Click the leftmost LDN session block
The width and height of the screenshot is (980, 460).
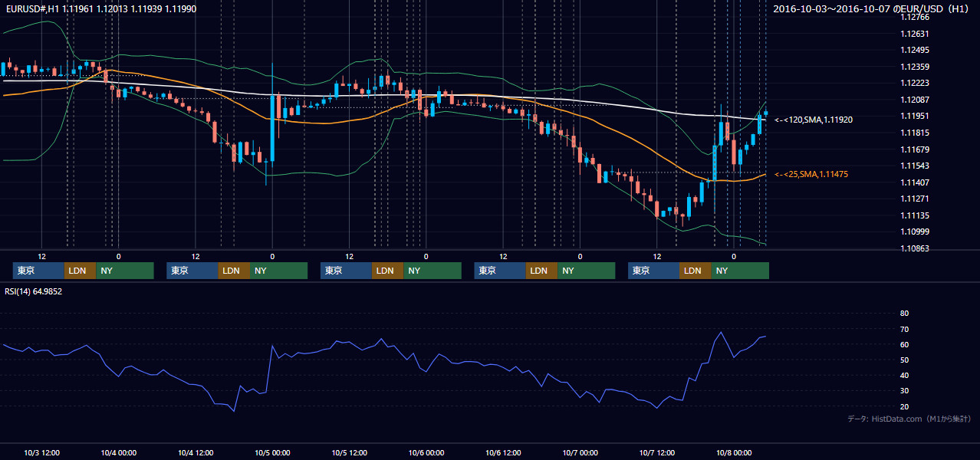click(x=80, y=271)
